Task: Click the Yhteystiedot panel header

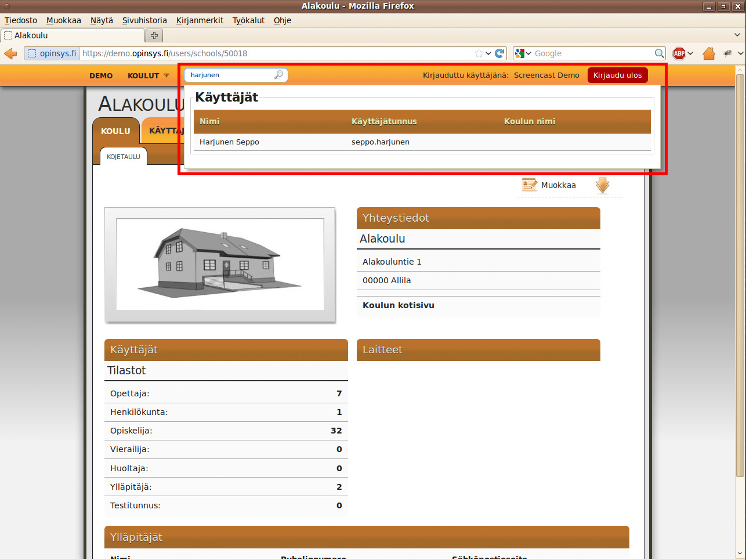Action: [479, 218]
